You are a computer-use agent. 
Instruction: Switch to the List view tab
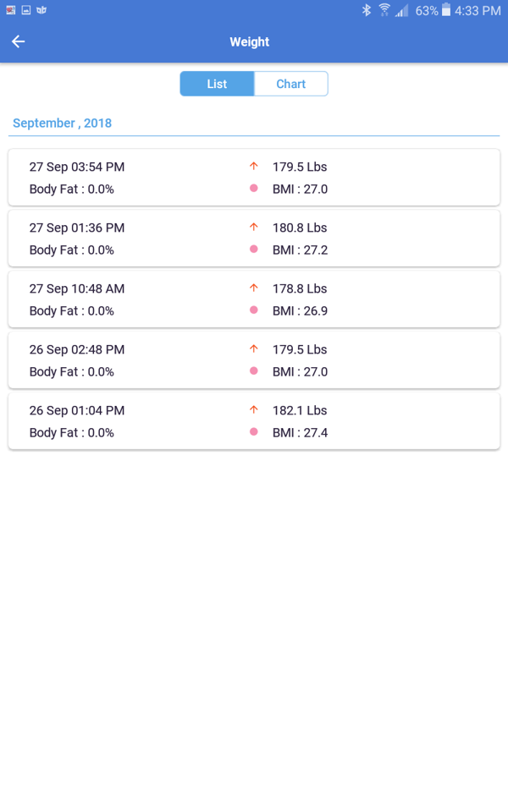point(217,84)
